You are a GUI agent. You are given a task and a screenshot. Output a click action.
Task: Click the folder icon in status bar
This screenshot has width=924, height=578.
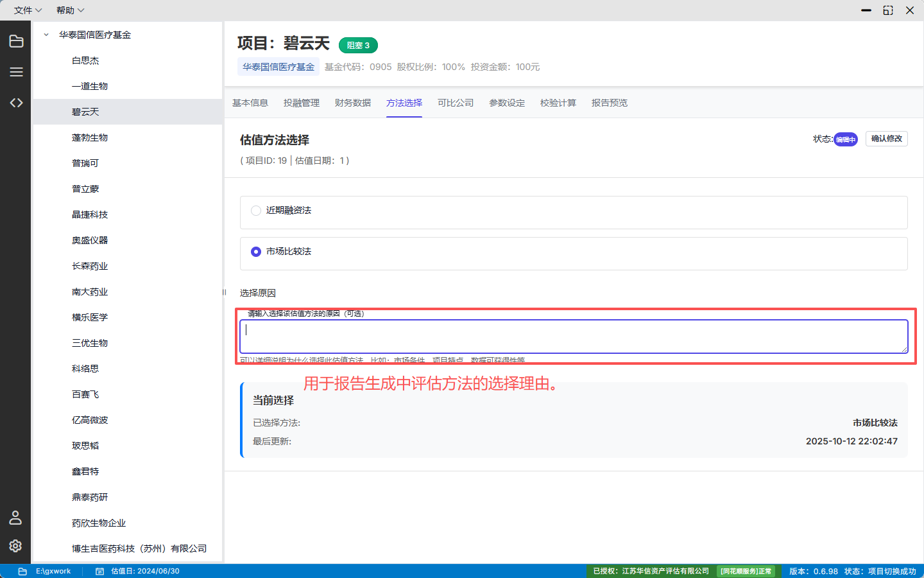[x=22, y=571]
